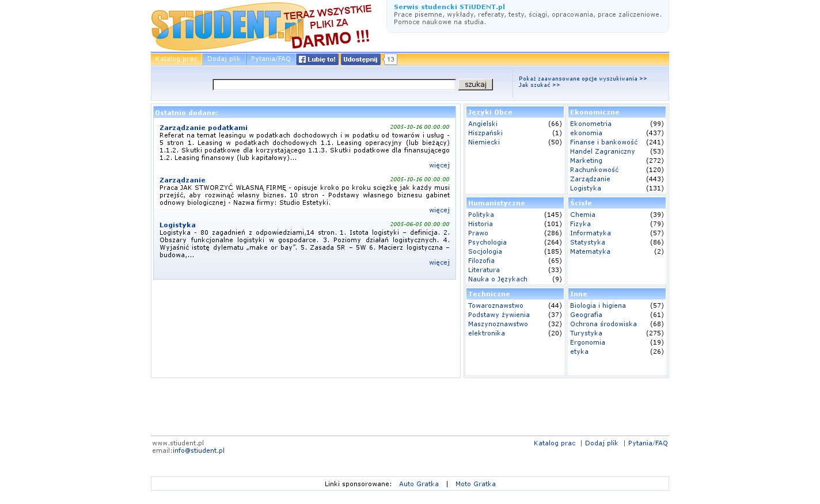
Task: Open the 'Katalog prac' tab
Action: (176, 59)
